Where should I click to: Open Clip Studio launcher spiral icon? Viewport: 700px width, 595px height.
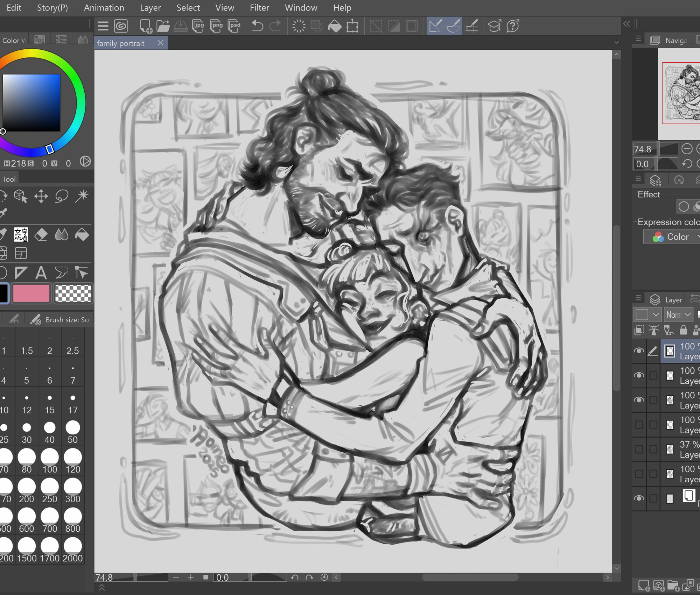tap(121, 26)
